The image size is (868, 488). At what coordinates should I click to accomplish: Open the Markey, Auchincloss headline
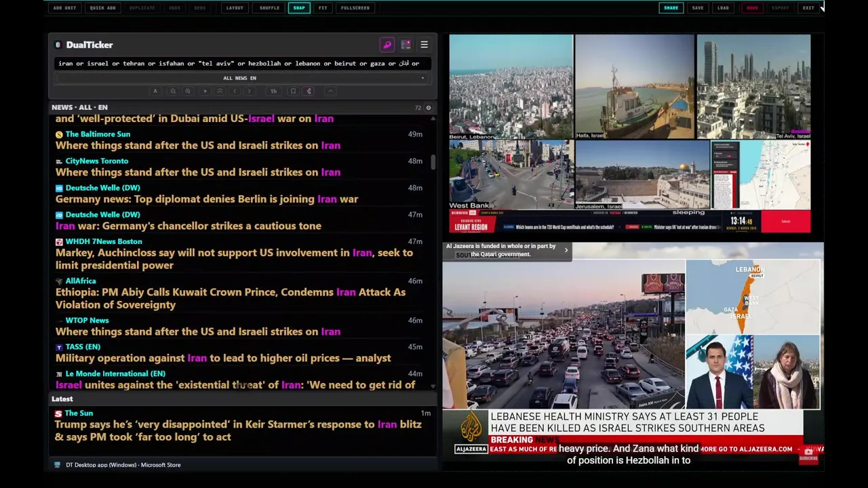[x=234, y=259]
